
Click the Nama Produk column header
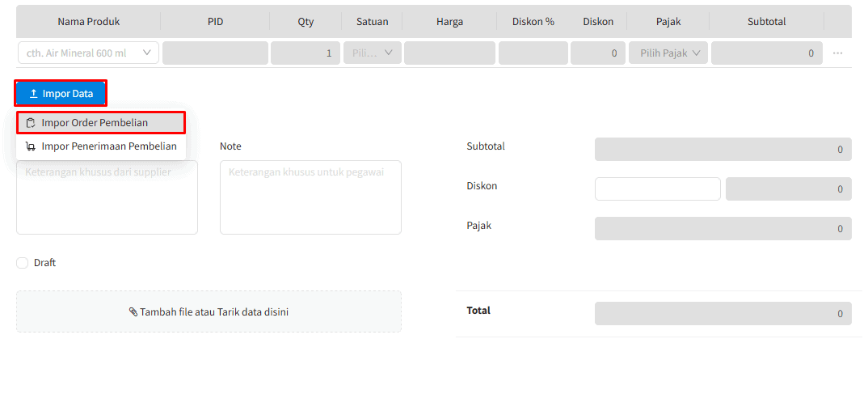click(x=89, y=22)
